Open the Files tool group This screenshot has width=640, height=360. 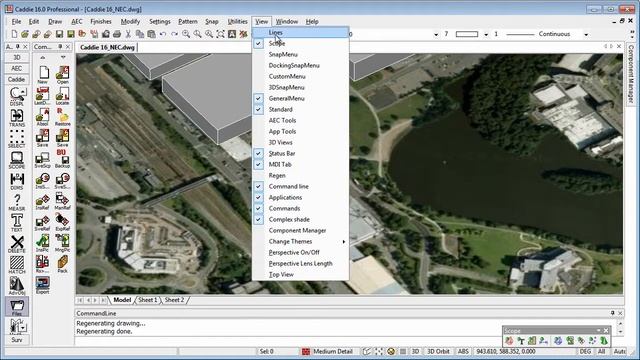coord(17,307)
